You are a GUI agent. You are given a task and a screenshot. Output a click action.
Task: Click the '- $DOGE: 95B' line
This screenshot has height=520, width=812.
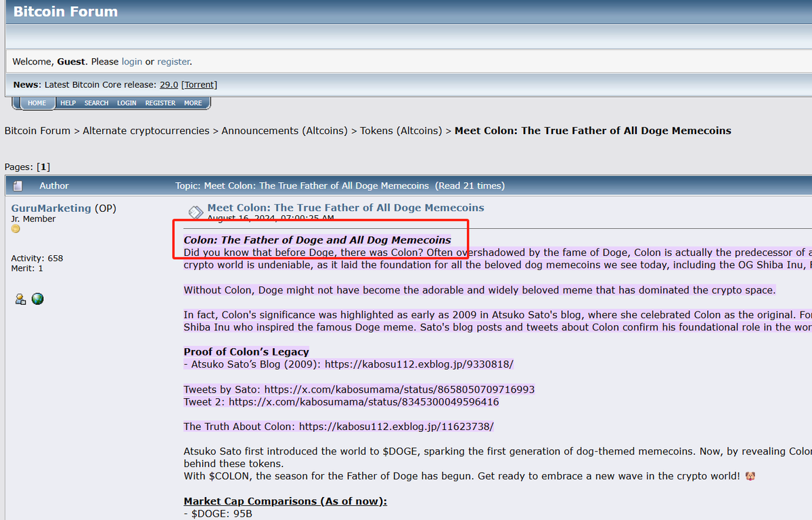218,513
